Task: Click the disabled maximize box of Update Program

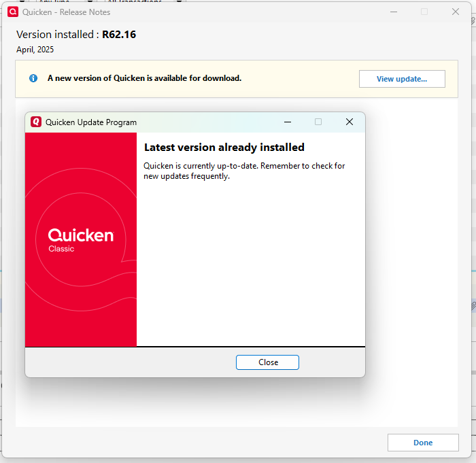Action: [x=318, y=122]
